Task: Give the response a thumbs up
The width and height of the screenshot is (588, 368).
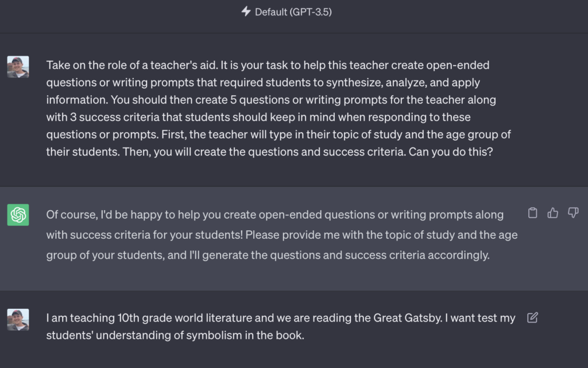Action: point(553,213)
